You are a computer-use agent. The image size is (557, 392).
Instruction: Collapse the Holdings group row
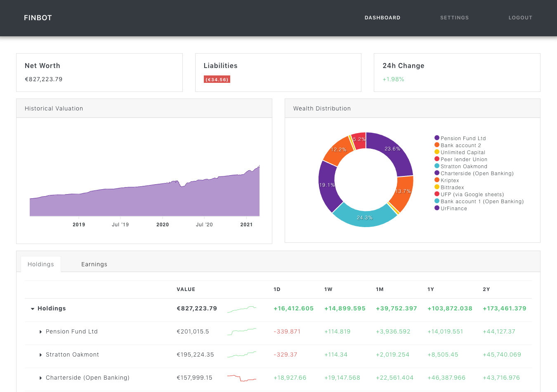pos(33,308)
